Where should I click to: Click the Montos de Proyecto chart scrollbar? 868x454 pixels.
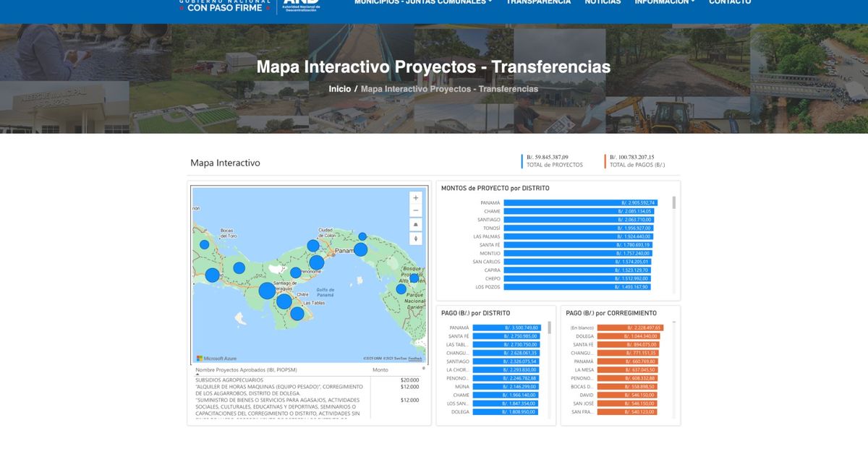click(675, 203)
